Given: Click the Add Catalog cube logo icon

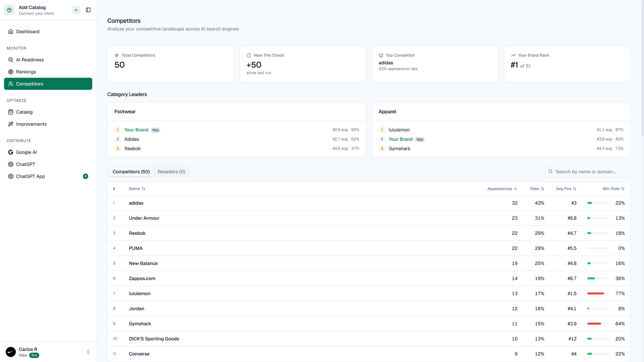Looking at the screenshot, I should pos(9,10).
